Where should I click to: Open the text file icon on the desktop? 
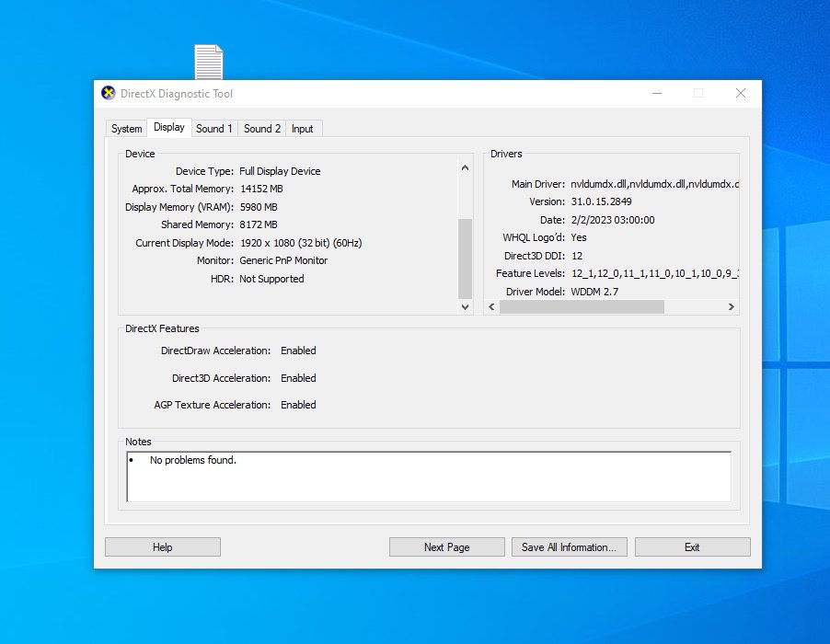(x=209, y=62)
